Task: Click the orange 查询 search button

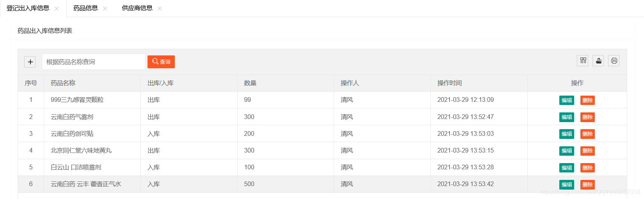Action: click(x=161, y=62)
